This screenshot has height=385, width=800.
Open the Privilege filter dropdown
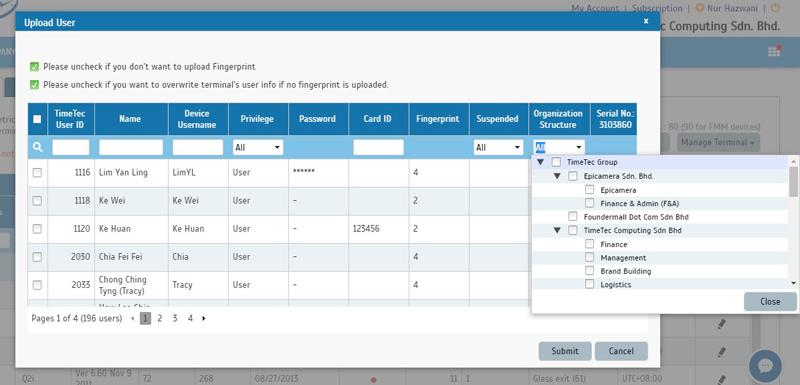(258, 147)
